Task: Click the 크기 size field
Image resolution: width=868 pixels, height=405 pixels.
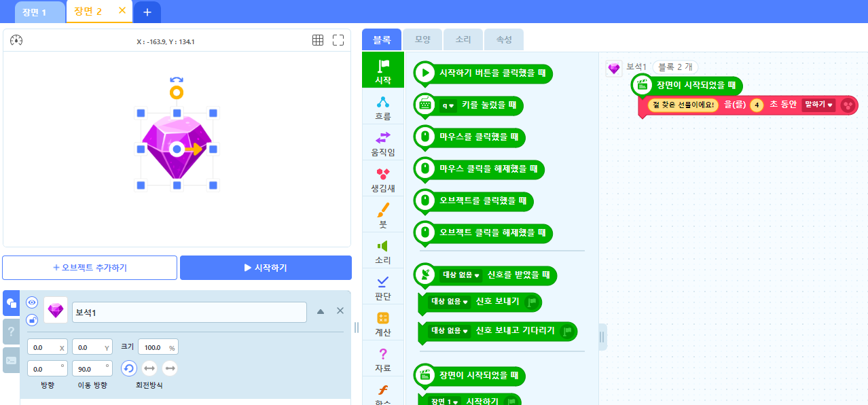Action: 158,347
